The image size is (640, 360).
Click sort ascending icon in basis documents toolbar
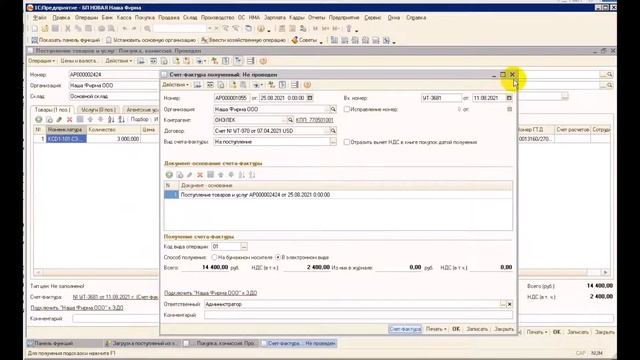click(x=242, y=175)
